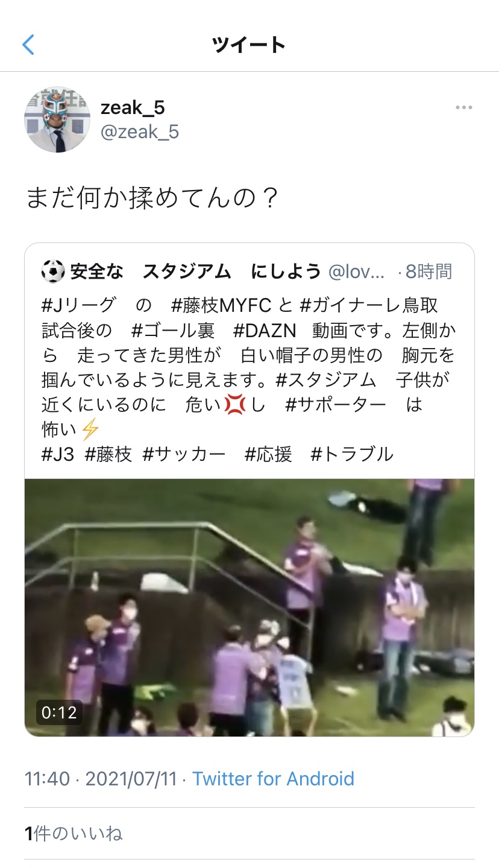Open zeak_5 profile avatar
The image size is (499, 868).
point(57,119)
